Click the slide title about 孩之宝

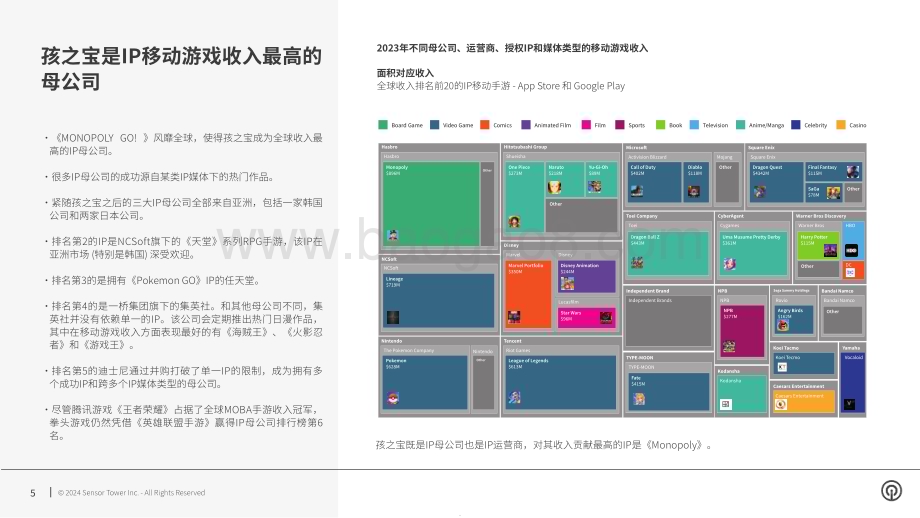[181, 68]
